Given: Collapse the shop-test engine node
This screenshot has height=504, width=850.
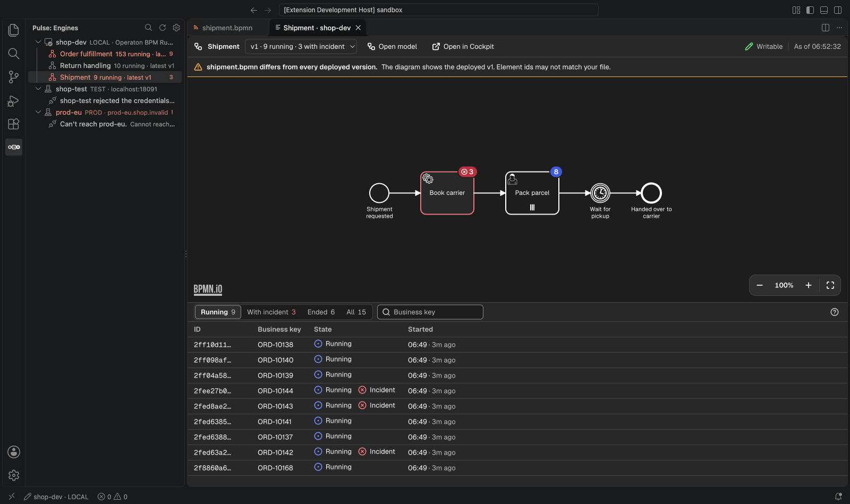Looking at the screenshot, I should [x=38, y=89].
